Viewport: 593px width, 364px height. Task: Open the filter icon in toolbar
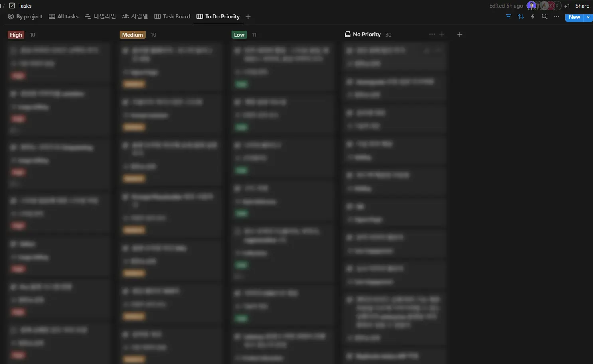pos(508,17)
